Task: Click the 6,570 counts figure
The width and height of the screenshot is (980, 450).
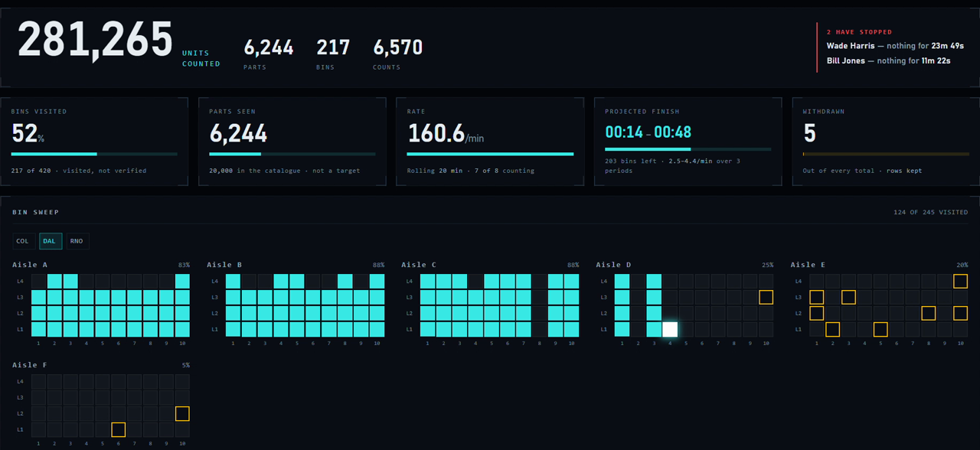Action: point(398,47)
